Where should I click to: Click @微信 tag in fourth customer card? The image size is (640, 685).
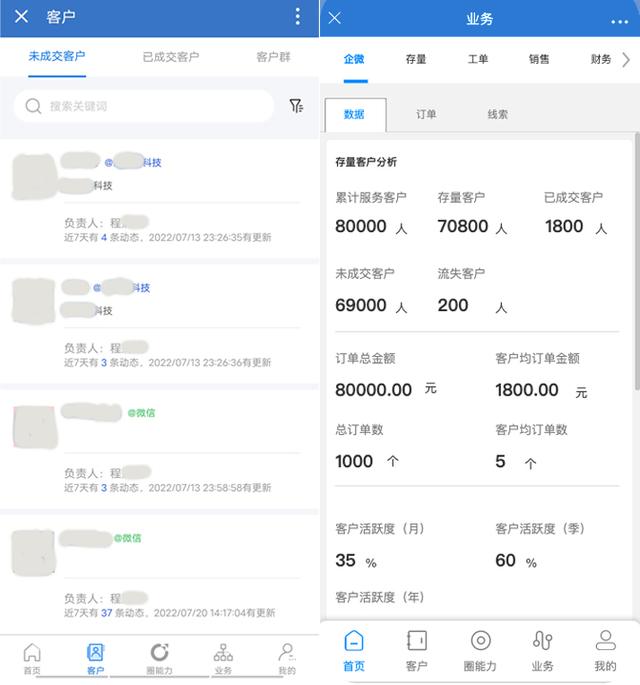click(128, 538)
